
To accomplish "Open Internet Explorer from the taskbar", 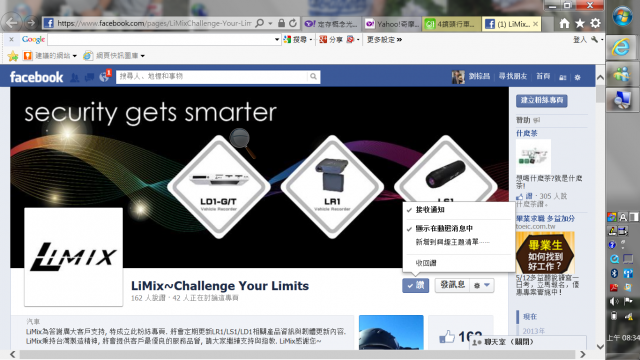I will pos(622,47).
